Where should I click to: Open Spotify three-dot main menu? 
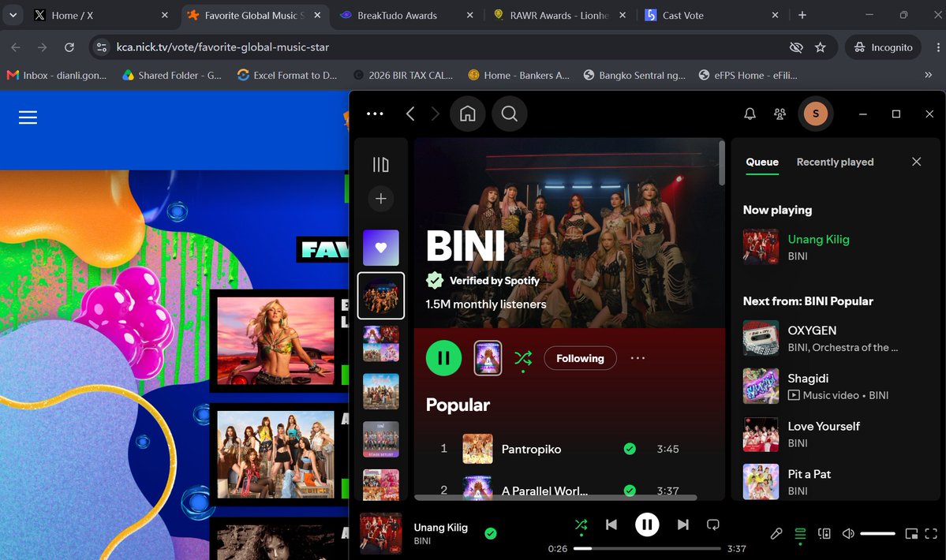click(x=375, y=114)
